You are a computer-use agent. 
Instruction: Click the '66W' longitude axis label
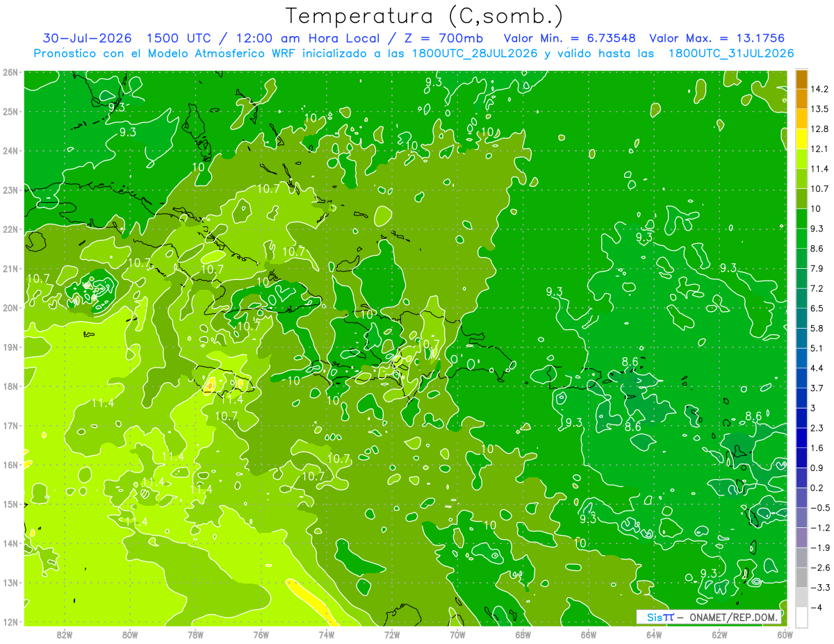point(589,634)
